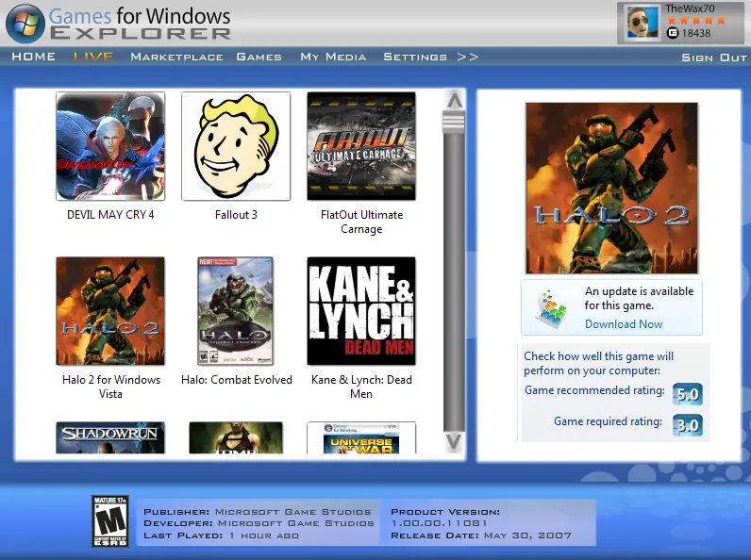The image size is (751, 560).
Task: Open the Games menu
Action: 259,57
